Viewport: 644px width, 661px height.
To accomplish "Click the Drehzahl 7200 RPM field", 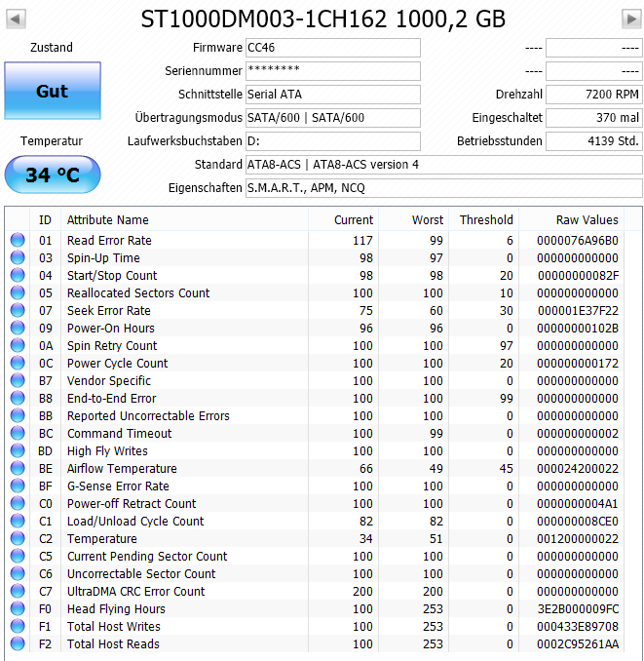I will tap(594, 95).
